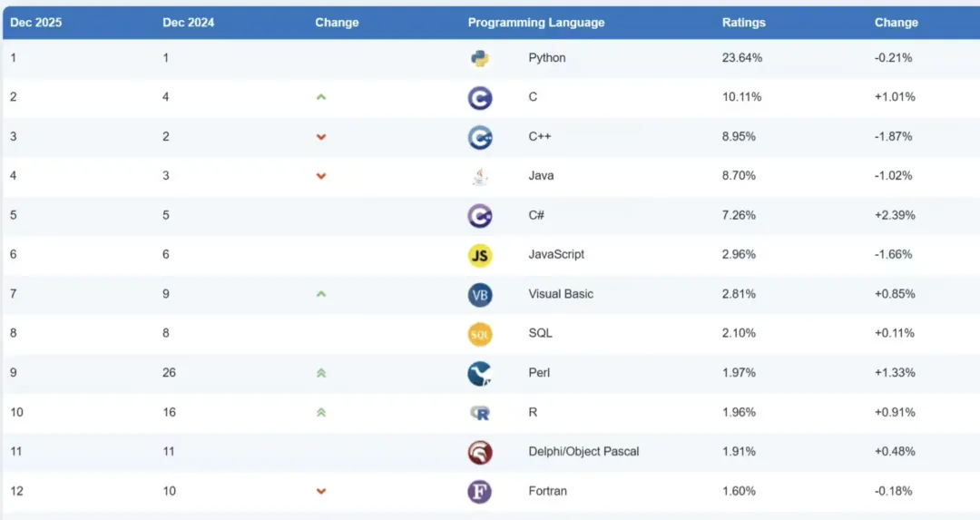Click the Python language name
The height and width of the screenshot is (520, 980).
(x=547, y=58)
